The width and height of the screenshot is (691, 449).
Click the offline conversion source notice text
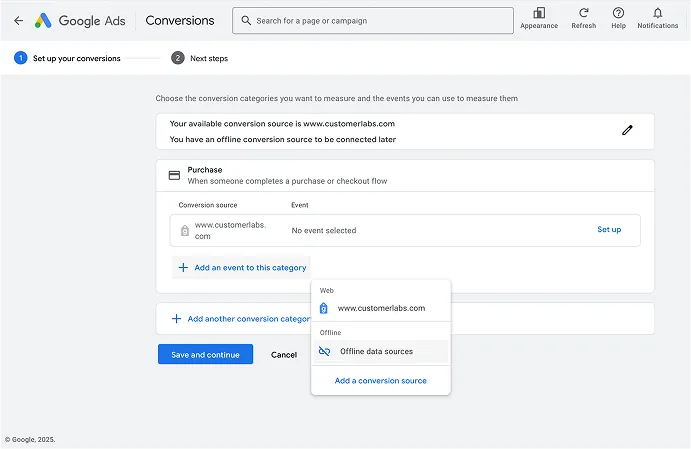point(283,139)
